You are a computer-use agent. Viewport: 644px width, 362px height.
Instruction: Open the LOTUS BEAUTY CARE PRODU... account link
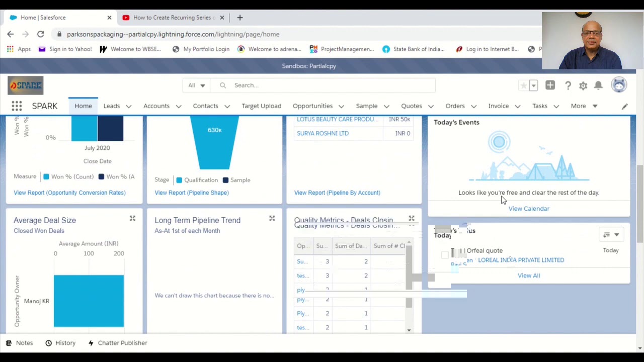(338, 119)
